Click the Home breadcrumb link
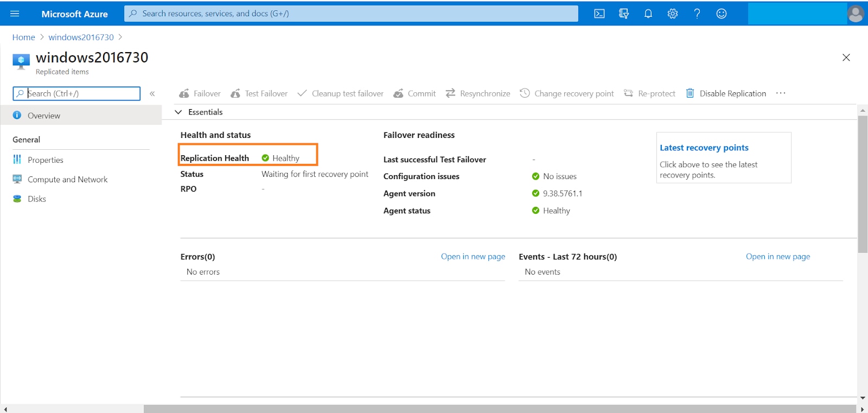 pyautogui.click(x=23, y=37)
